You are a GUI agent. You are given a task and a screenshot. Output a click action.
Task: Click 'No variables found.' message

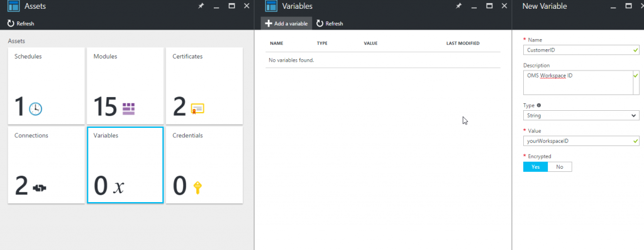point(291,60)
